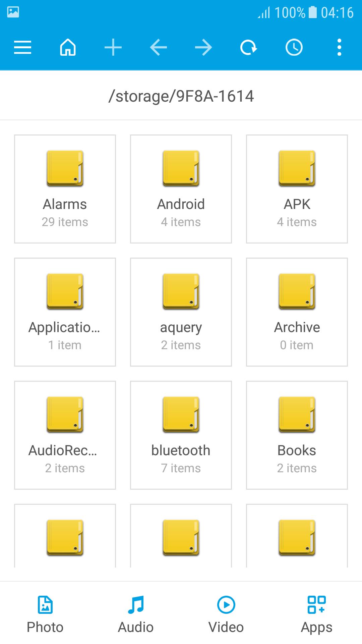This screenshot has height=644, width=362.
Task: Navigate forward with the right arrow
Action: pos(203,47)
